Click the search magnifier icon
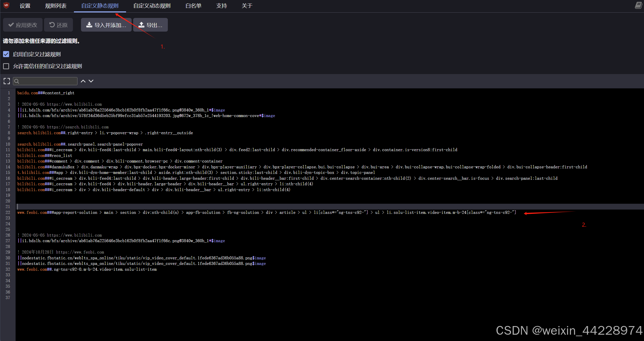 pos(17,81)
